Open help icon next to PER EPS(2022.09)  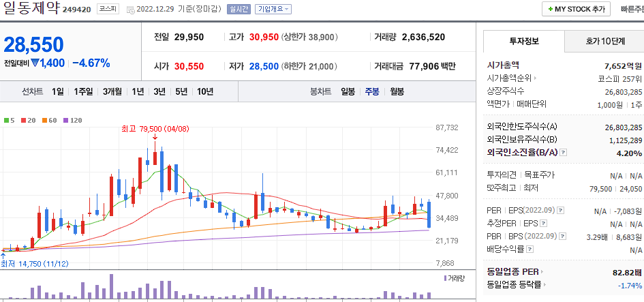(561, 211)
